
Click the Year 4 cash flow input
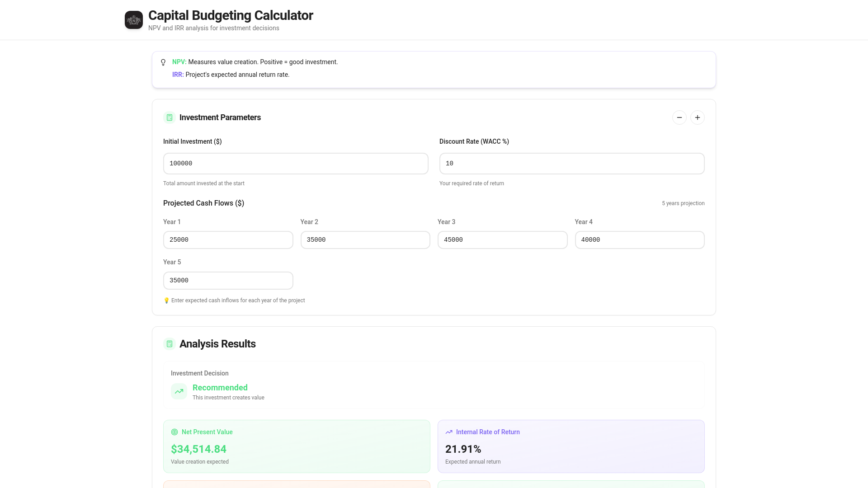click(639, 240)
